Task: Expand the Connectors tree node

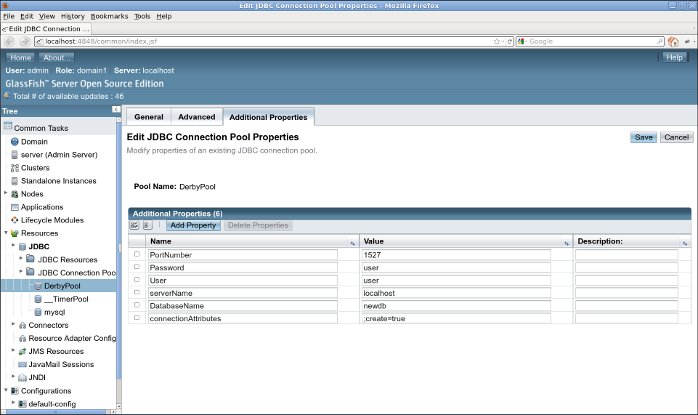Action: click(12, 325)
